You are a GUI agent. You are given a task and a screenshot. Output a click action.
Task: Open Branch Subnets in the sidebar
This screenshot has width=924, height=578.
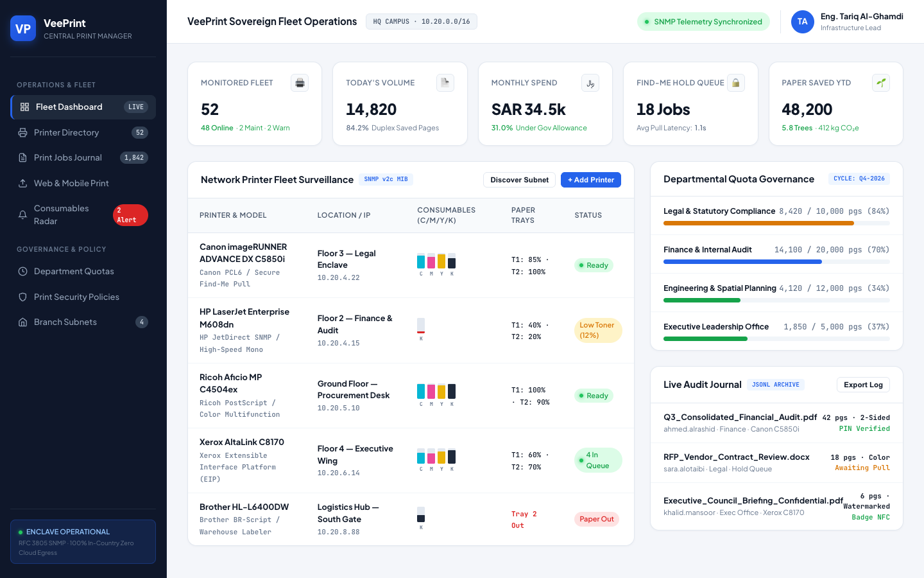pyautogui.click(x=83, y=322)
